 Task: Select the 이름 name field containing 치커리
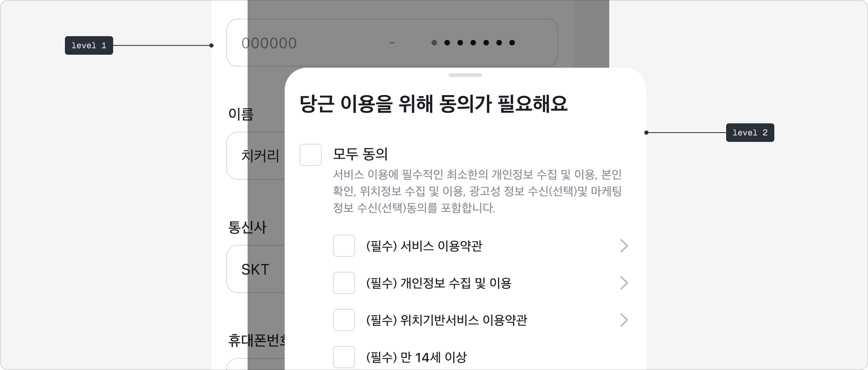tap(260, 156)
